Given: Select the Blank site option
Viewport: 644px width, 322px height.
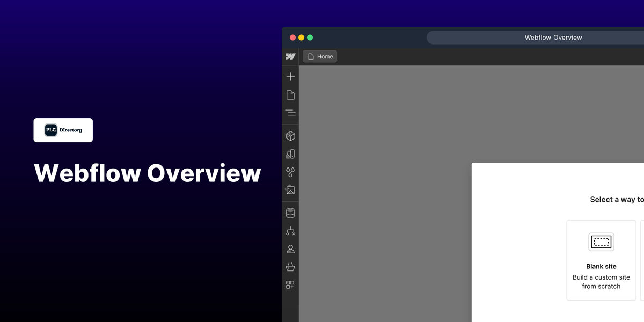Looking at the screenshot, I should pyautogui.click(x=601, y=260).
